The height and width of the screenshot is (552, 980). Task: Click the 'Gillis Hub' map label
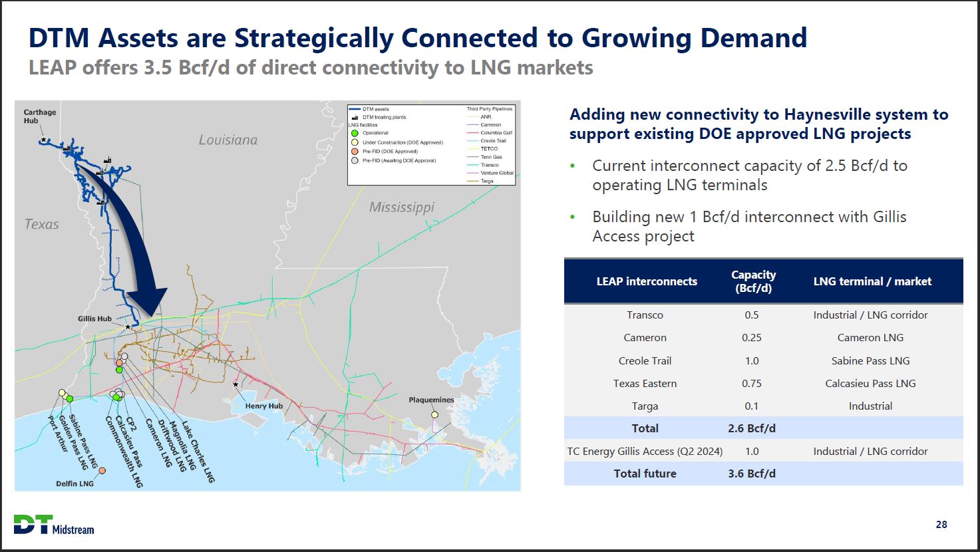click(94, 319)
